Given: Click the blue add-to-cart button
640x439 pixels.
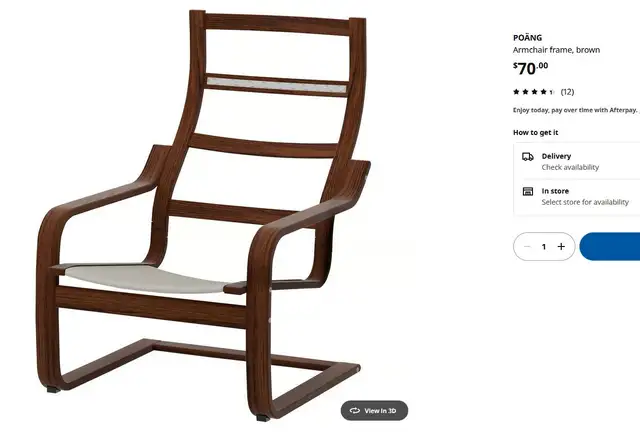Looking at the screenshot, I should click(610, 246).
